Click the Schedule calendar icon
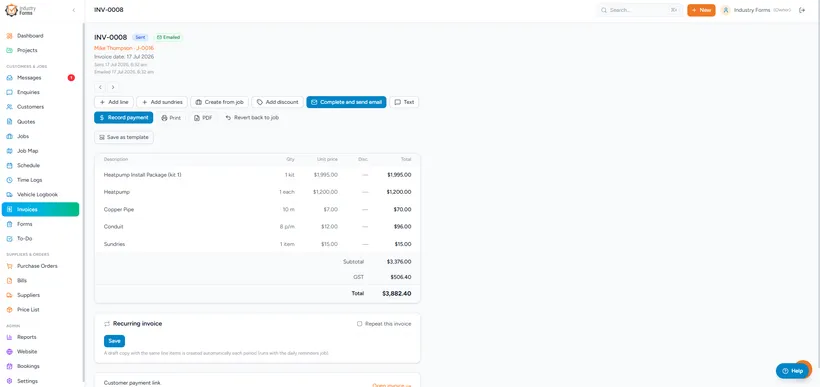Screen dimensions: 820x387 tap(9, 165)
